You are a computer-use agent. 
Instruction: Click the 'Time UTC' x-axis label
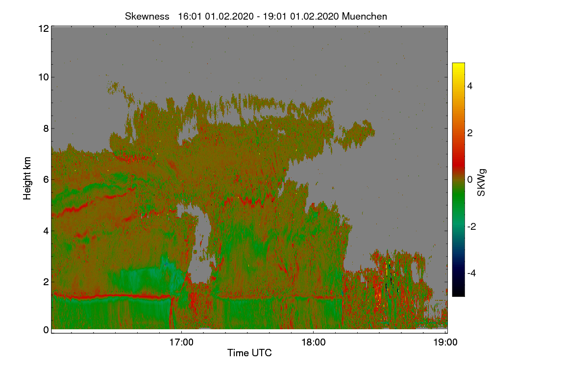(x=249, y=352)
